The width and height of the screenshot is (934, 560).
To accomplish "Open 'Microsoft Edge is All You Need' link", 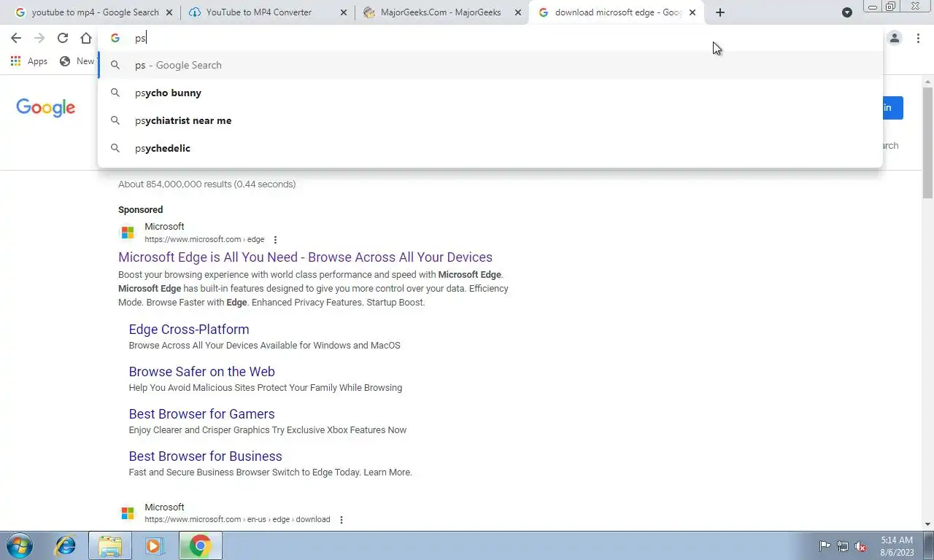I will [305, 257].
